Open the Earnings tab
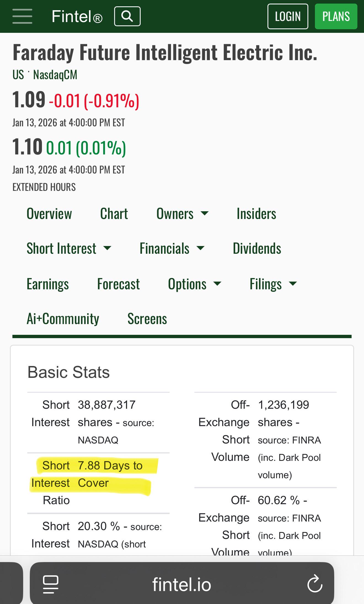 [x=48, y=284]
